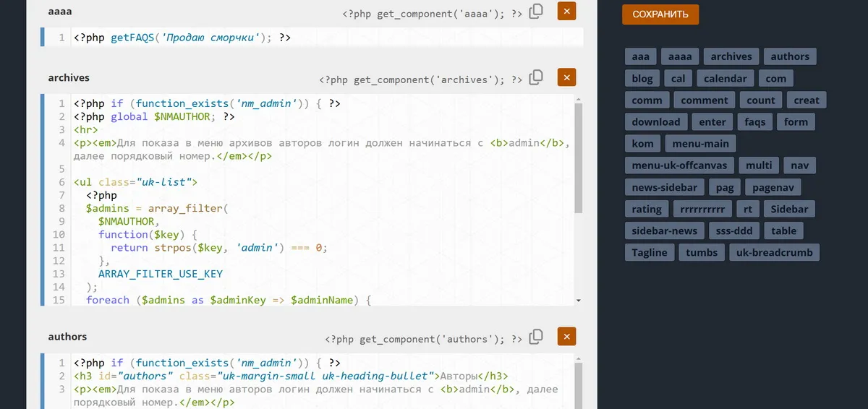Viewport: 868px width, 409px height.
Task: Select the tumbs component tag
Action: click(702, 252)
